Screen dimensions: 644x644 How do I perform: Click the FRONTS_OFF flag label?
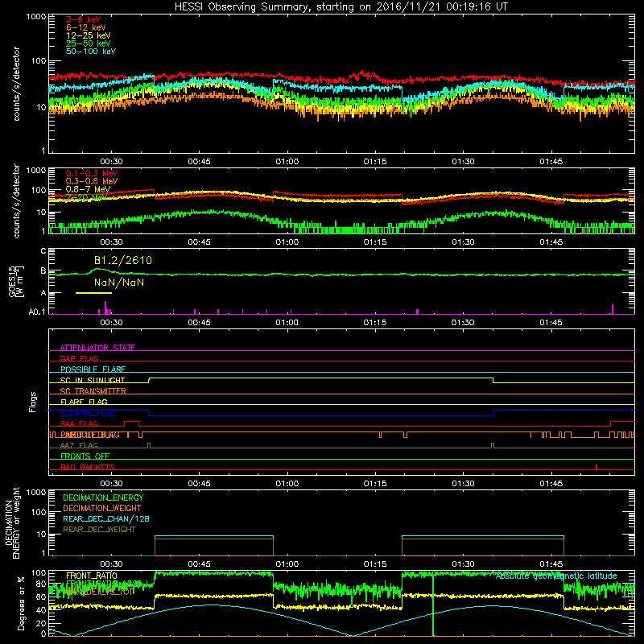coord(85,456)
